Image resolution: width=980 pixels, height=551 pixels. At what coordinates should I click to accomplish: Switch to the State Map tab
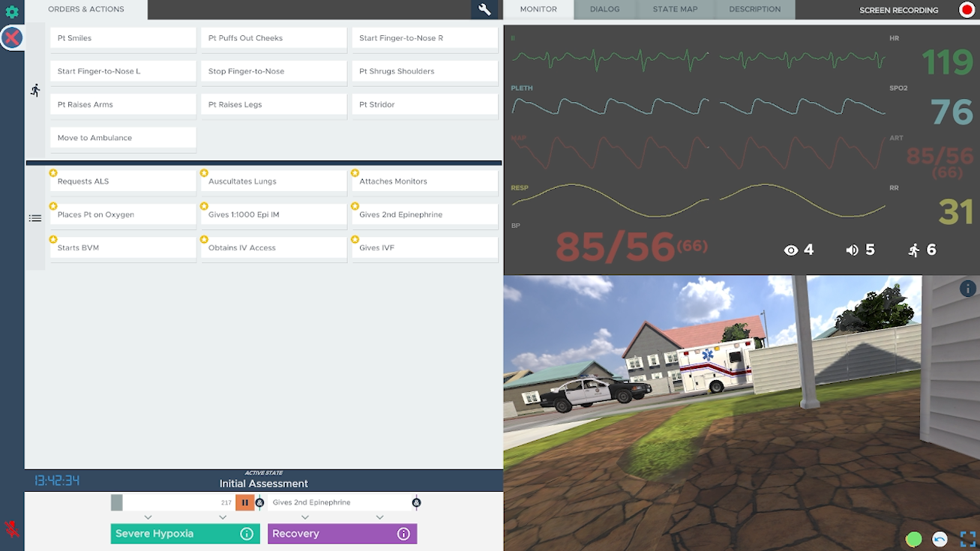point(675,10)
